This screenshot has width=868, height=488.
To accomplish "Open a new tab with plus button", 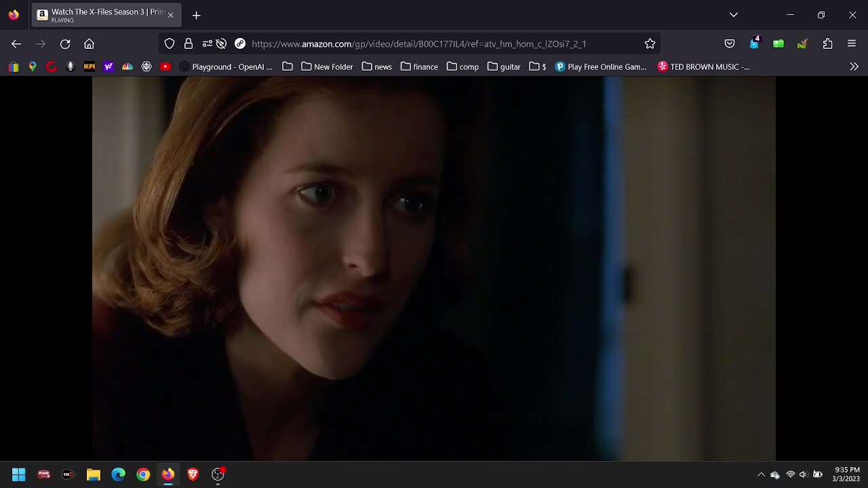I will tap(196, 15).
